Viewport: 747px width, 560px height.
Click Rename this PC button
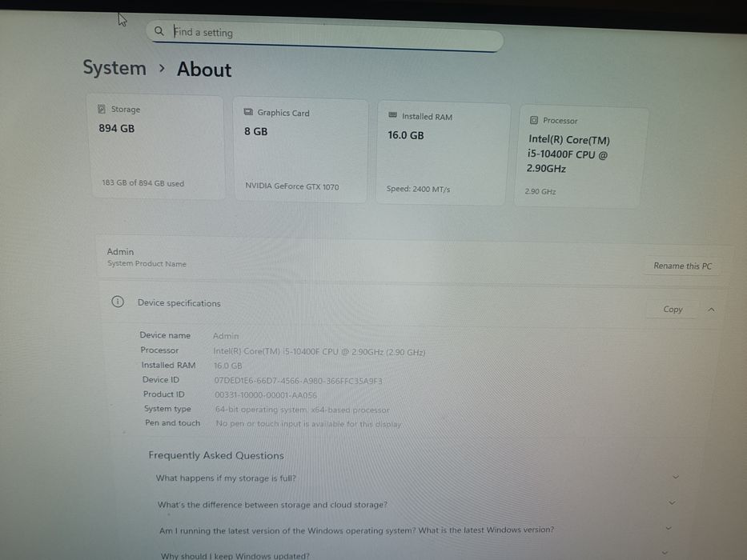[682, 266]
